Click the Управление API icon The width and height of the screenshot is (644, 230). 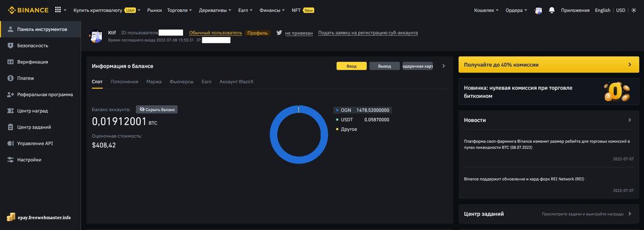[10, 143]
